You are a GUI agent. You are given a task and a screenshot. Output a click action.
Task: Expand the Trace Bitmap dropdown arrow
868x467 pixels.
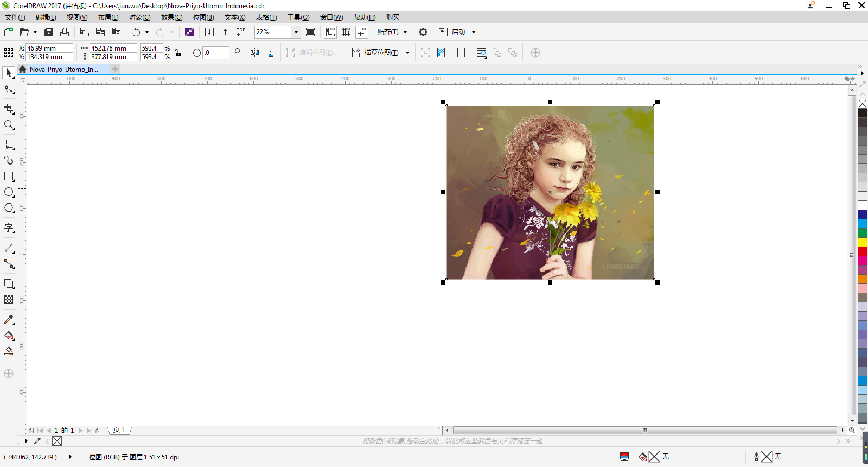click(x=407, y=53)
